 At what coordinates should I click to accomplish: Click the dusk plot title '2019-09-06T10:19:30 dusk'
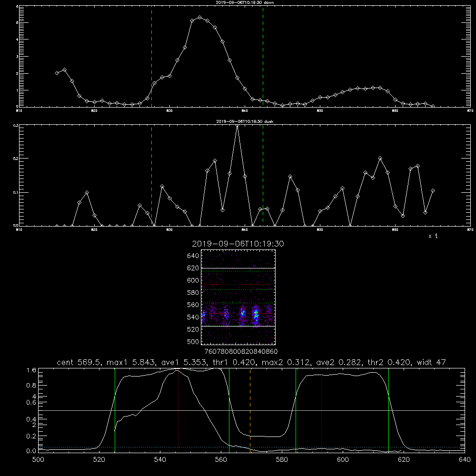pyautogui.click(x=245, y=121)
